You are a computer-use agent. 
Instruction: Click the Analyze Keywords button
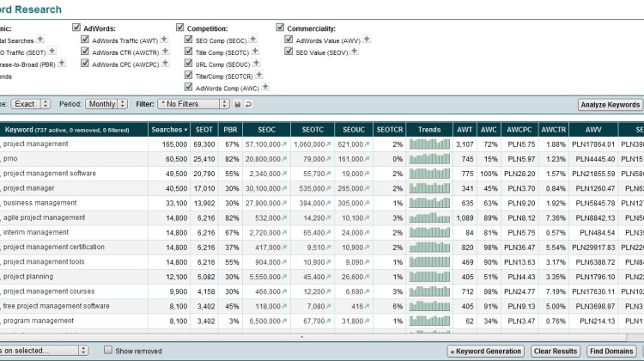point(610,105)
